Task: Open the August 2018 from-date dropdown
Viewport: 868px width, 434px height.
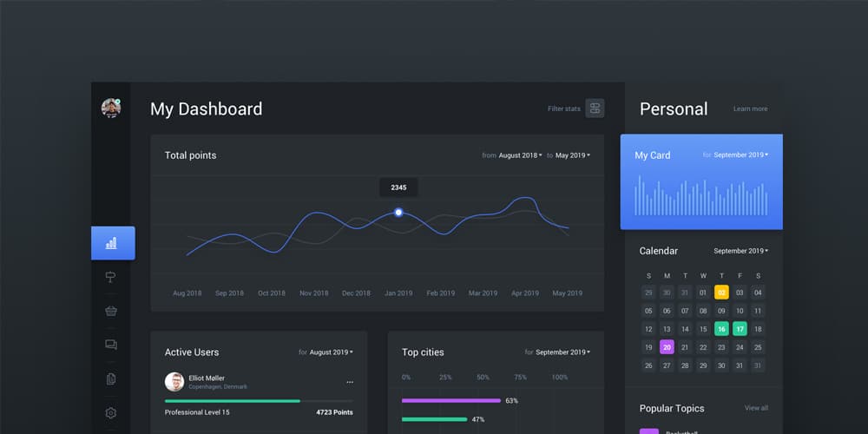Action: coord(520,155)
